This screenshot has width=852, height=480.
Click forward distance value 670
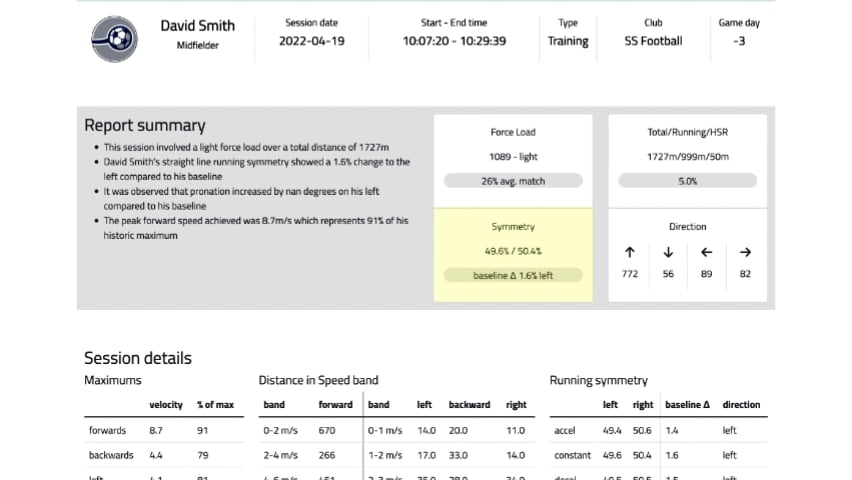327,431
